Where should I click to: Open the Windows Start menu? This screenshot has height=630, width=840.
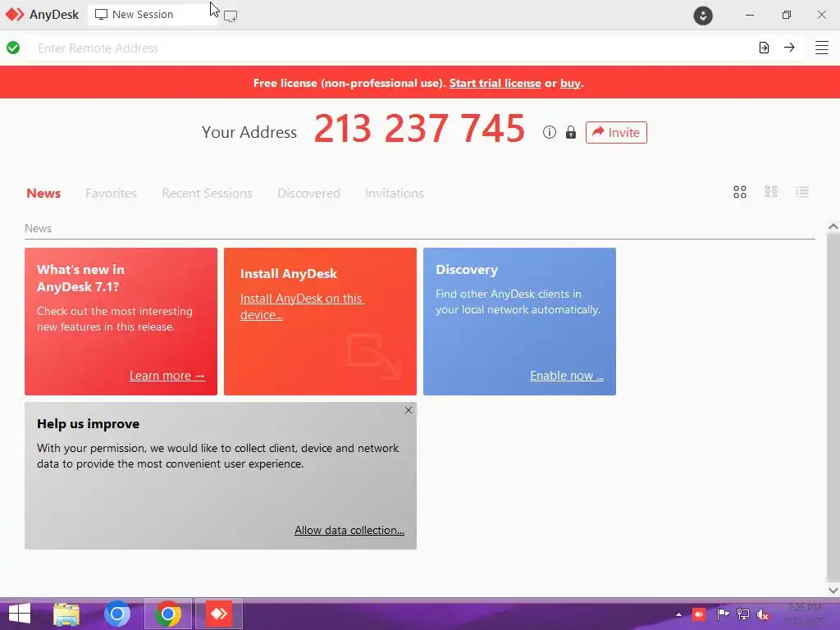[x=20, y=614]
